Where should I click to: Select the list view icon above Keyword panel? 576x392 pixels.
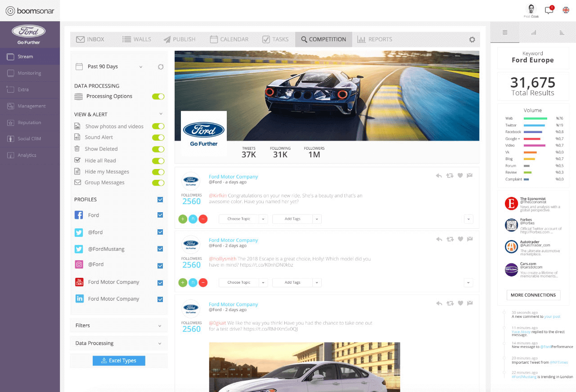pos(505,32)
